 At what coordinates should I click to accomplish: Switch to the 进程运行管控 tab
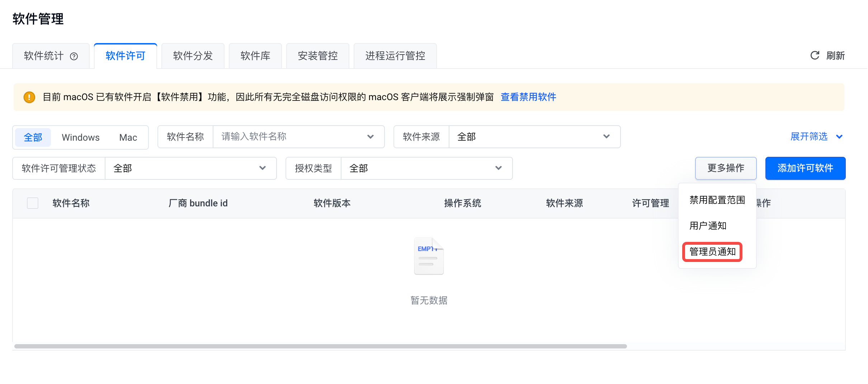coord(395,56)
